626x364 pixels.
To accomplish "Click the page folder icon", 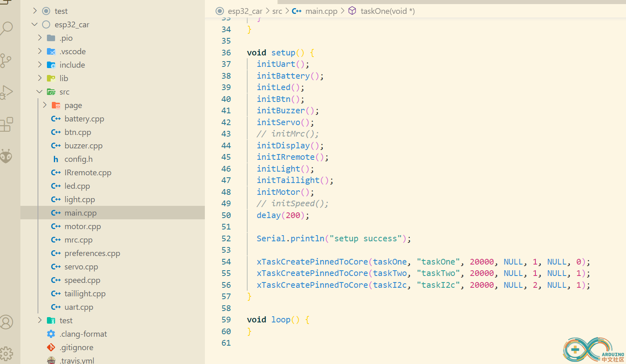I will point(56,105).
